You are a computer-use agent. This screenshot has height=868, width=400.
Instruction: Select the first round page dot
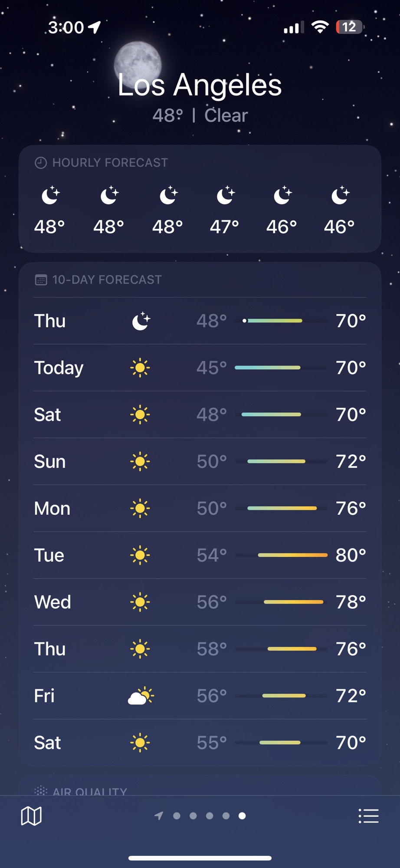pos(177,816)
